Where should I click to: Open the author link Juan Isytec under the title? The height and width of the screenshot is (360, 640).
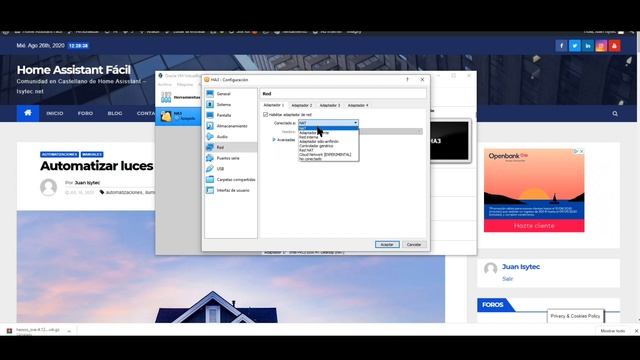coord(87,182)
